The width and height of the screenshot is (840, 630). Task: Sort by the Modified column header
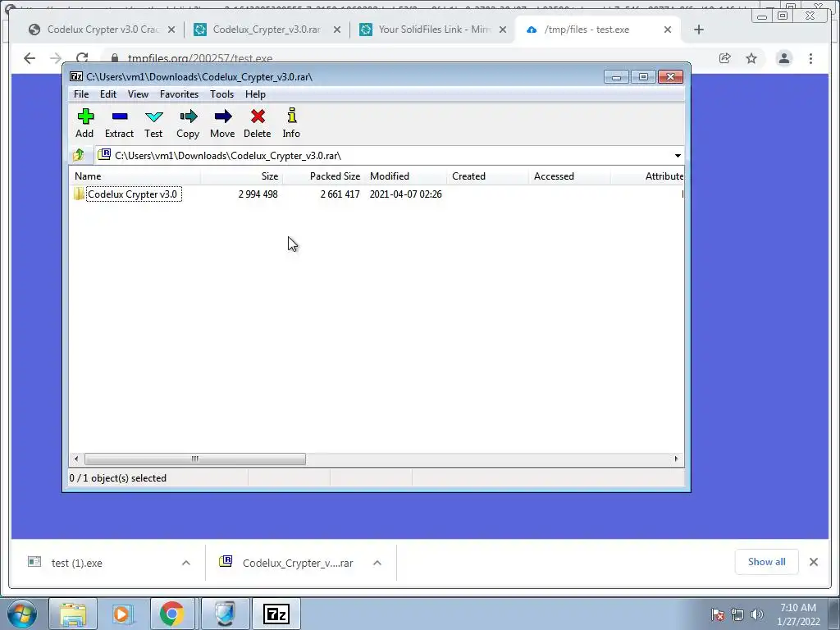pyautogui.click(x=405, y=176)
